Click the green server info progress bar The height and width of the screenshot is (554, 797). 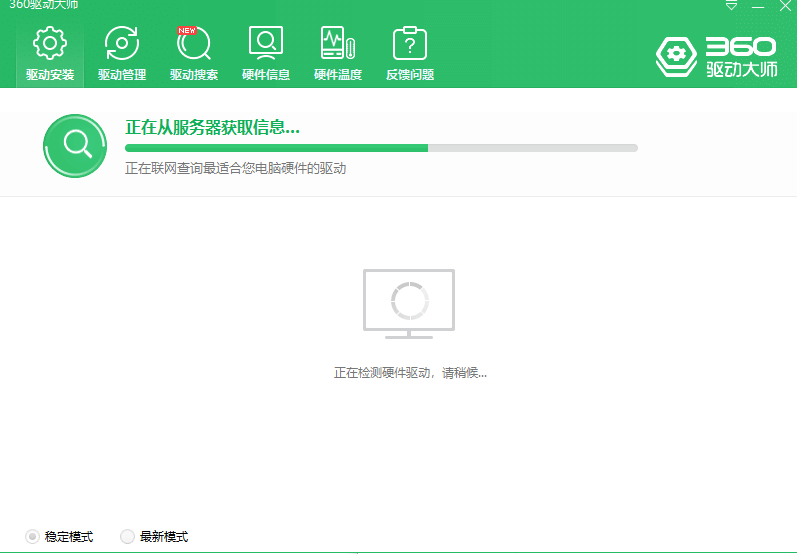coord(381,148)
